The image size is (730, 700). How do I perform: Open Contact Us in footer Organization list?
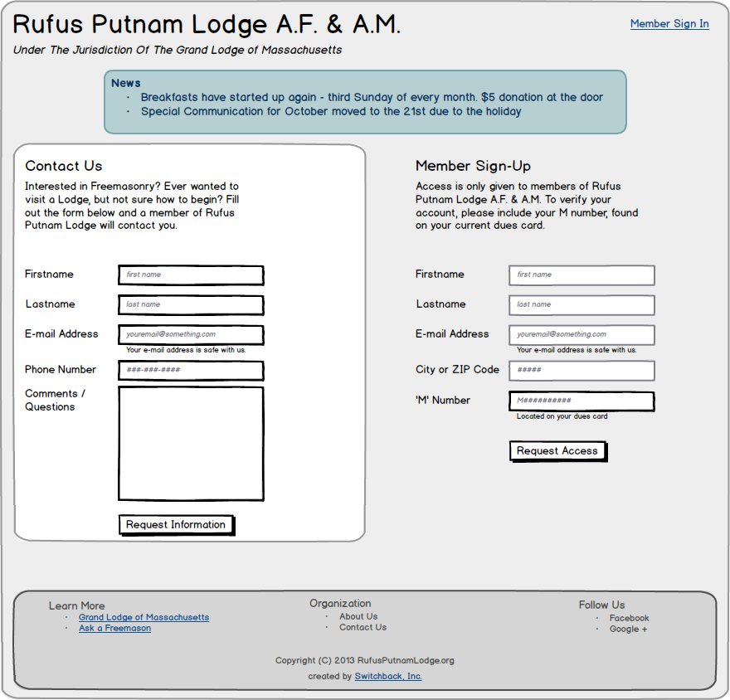[363, 627]
